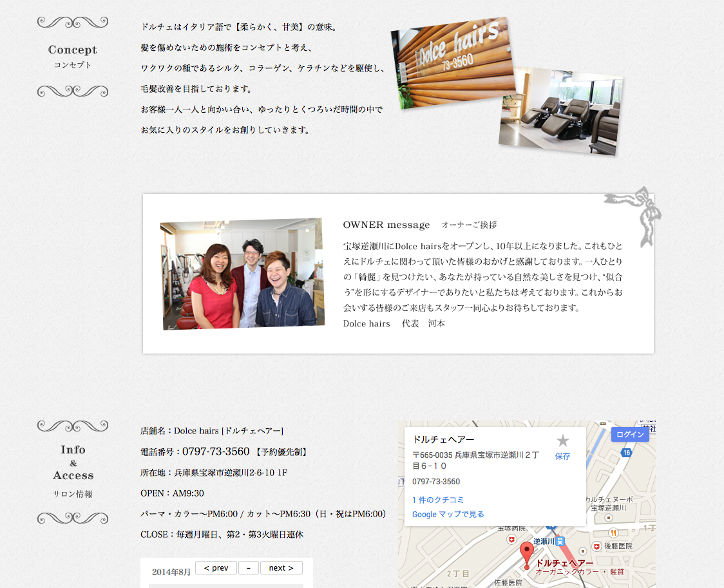Viewport: 724px width, 588px height.
Task: Click the 宝塚病院 hospital cross marker
Action: pos(511,539)
